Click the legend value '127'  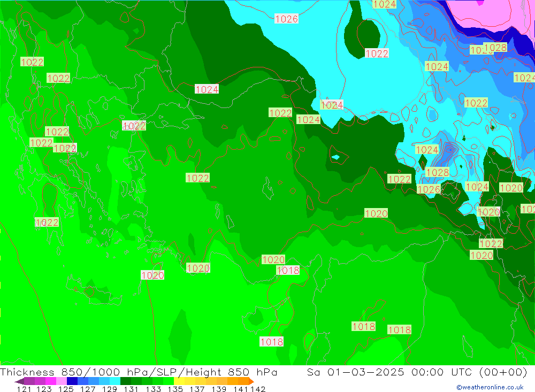click(x=88, y=389)
